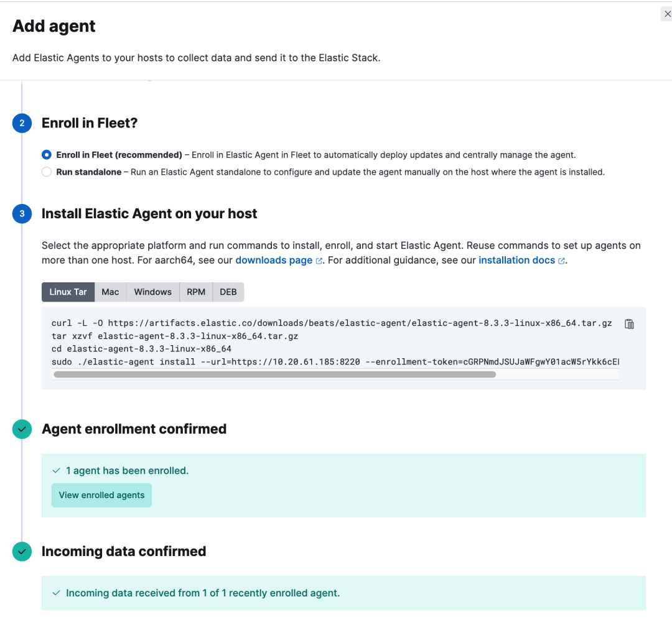Click the code block horizontal scrollbar
Image resolution: width=672 pixels, height=625 pixels.
tap(274, 374)
